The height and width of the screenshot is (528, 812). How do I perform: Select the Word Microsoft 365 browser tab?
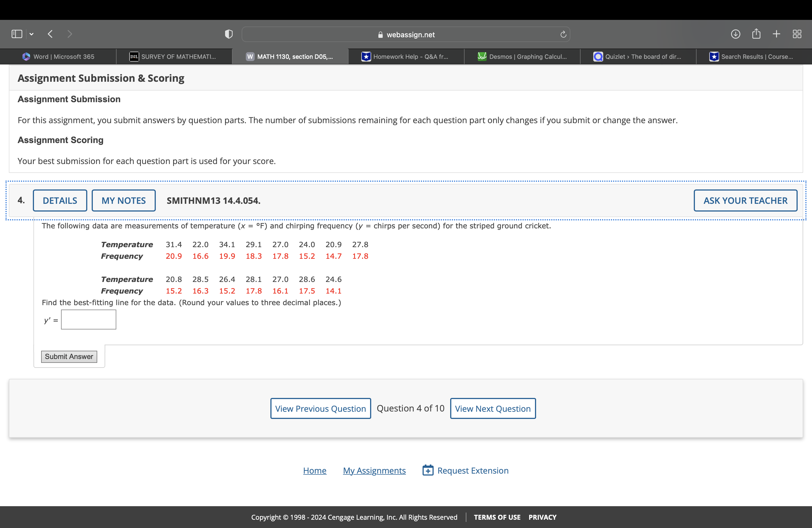(59, 56)
